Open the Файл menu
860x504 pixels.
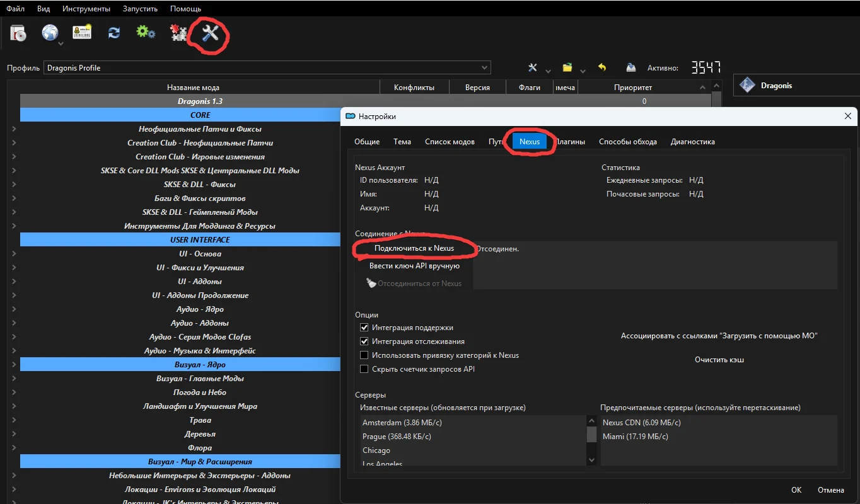(15, 9)
